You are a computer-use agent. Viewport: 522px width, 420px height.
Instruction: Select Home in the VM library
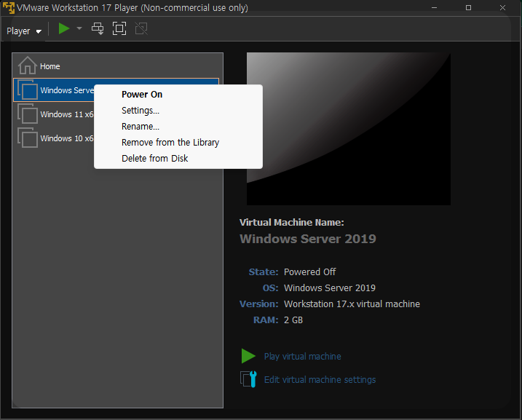116,66
